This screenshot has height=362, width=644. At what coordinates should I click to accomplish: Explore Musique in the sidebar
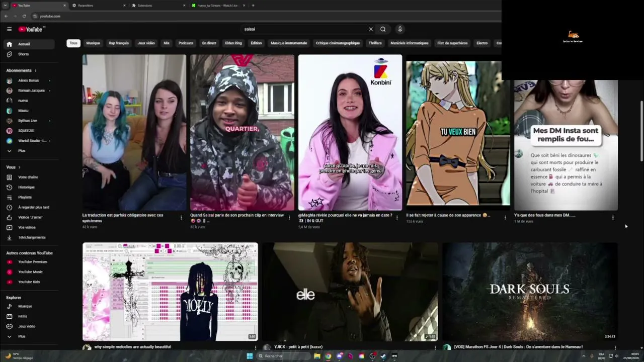coord(30,306)
